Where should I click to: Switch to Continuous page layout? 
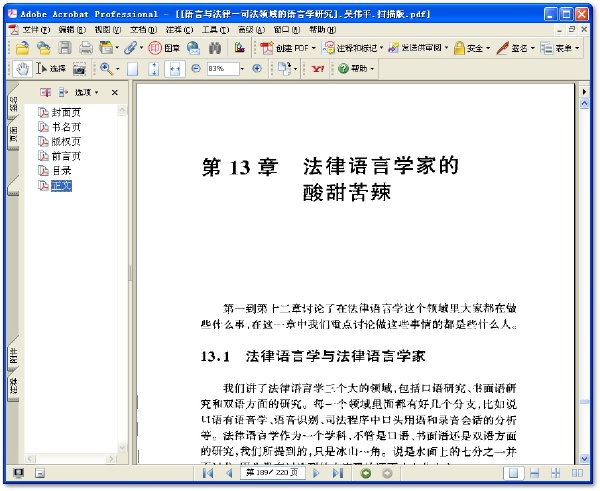(535, 473)
